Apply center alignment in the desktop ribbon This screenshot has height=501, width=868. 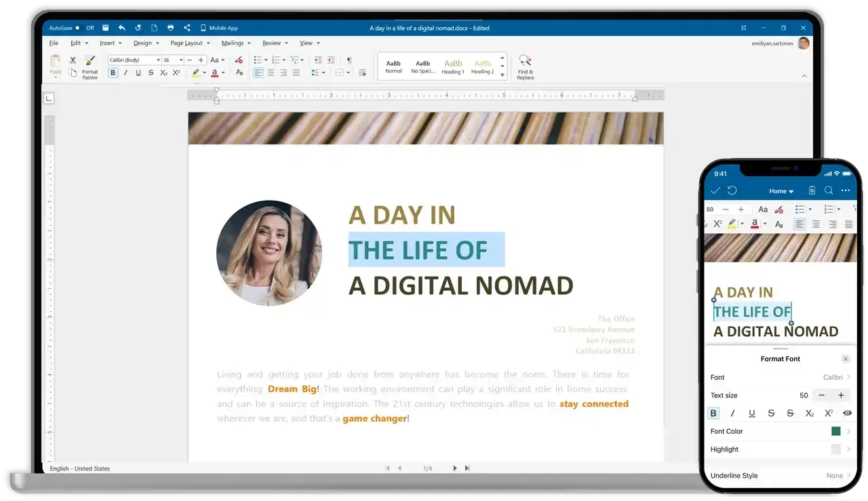271,73
